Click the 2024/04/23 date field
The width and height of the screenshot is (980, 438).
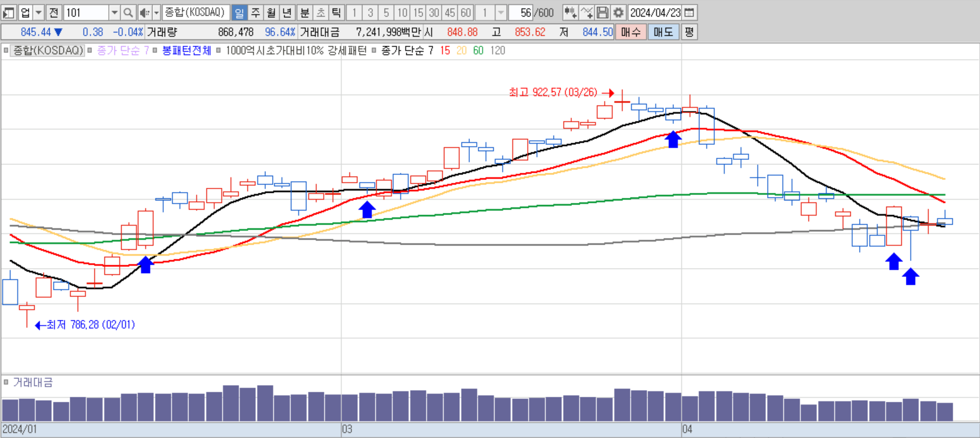point(655,12)
